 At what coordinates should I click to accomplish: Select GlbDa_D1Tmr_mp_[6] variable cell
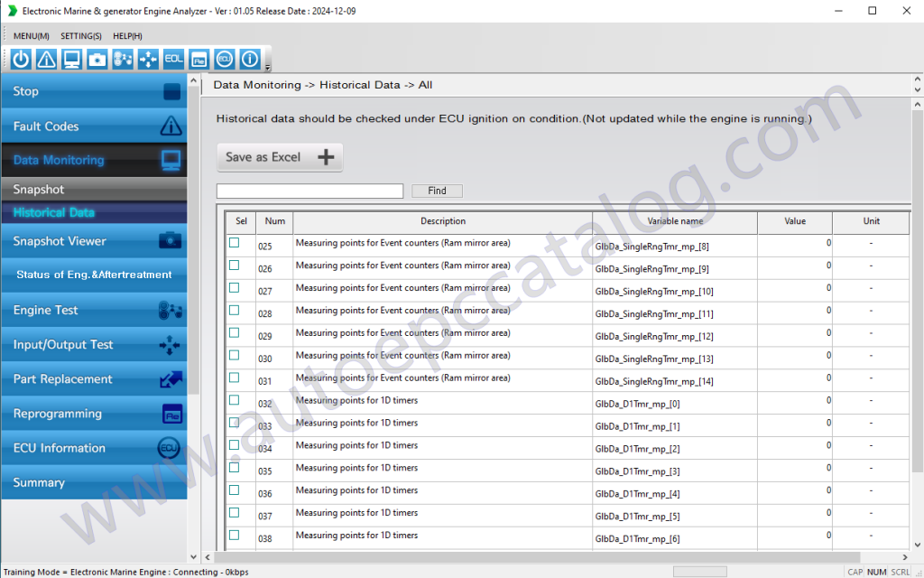(675, 538)
